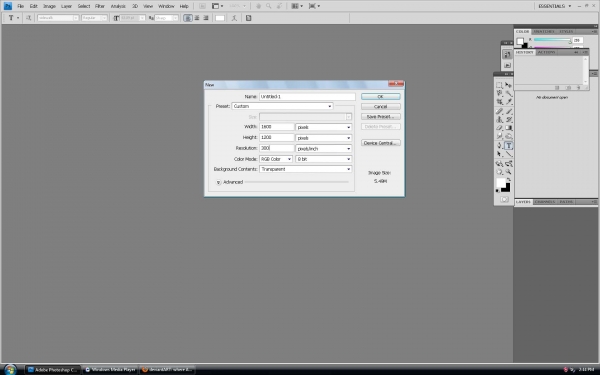This screenshot has height=375, width=600.
Task: Select the Eyedropper tool
Action: [509, 102]
